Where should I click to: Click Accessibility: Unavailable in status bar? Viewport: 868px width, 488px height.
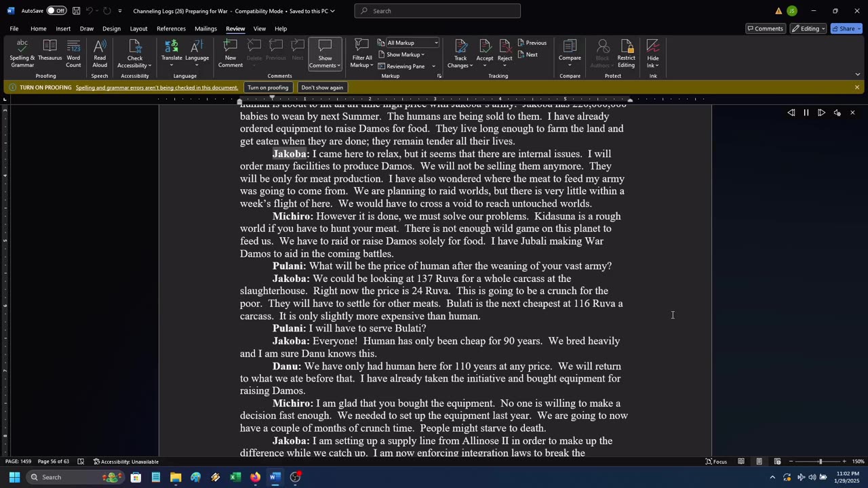click(125, 462)
